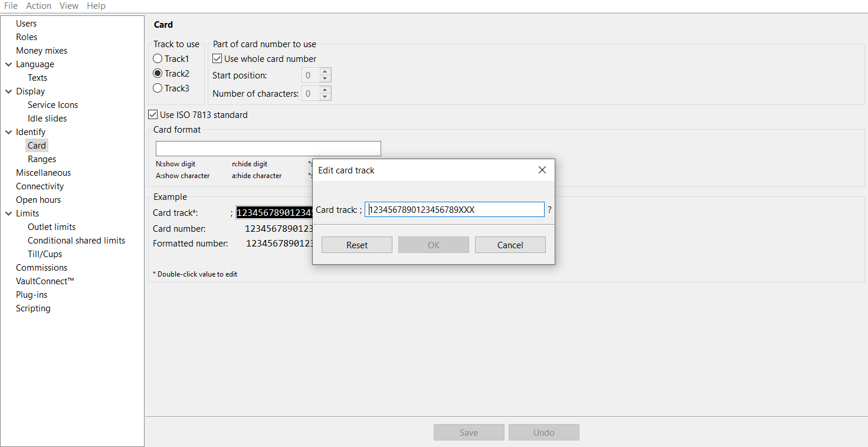Click the Number of characters down arrow
Image resolution: width=868 pixels, height=447 pixels.
pyautogui.click(x=324, y=96)
